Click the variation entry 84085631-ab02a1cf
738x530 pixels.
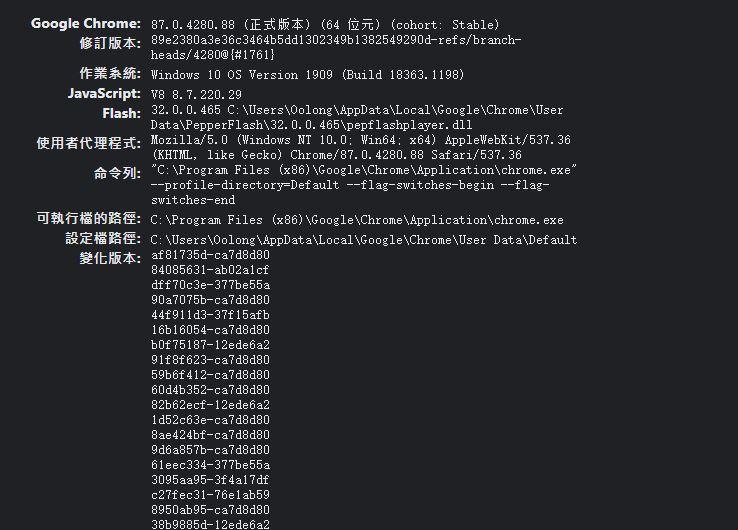pyautogui.click(x=210, y=270)
